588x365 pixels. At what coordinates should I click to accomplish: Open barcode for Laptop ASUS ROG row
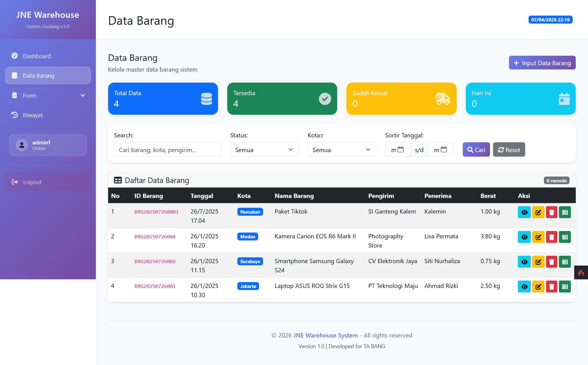click(x=565, y=287)
